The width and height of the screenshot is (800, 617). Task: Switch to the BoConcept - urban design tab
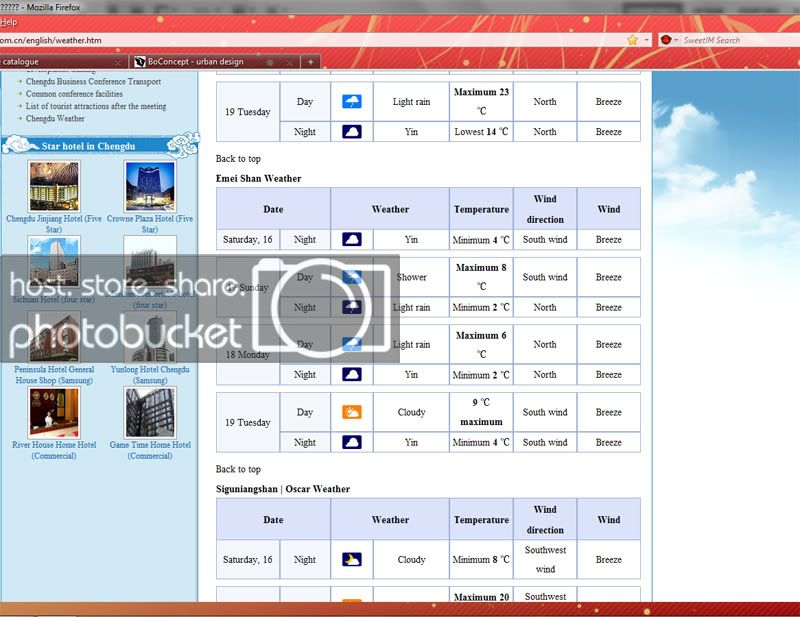pyautogui.click(x=214, y=62)
